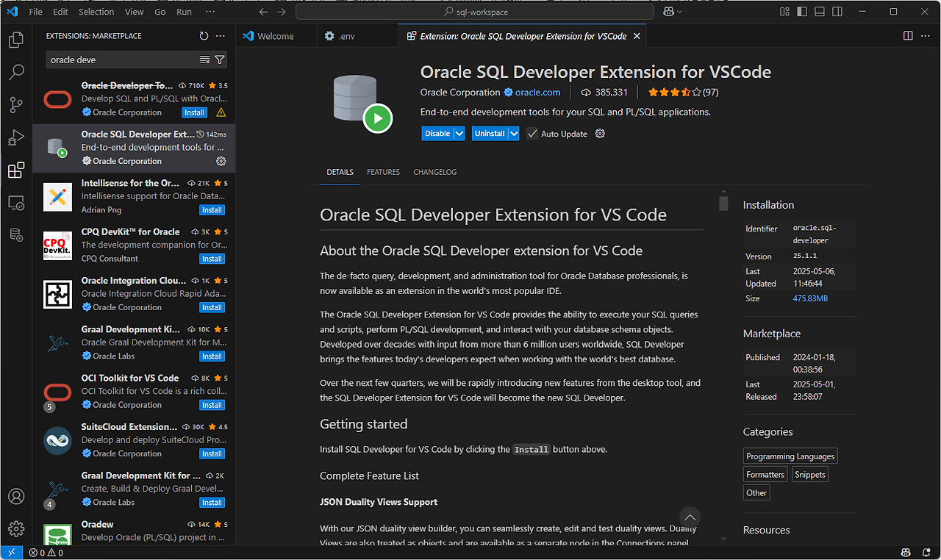941x560 pixels.
Task: Open the filter extensions funnel icon
Action: tap(219, 60)
